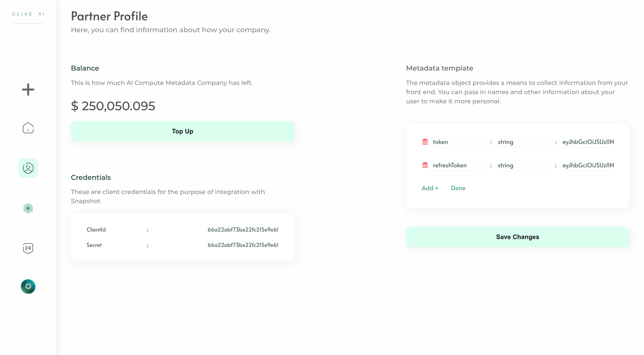Click the Credentials section header
Viewport: 644px width, 355px height.
click(91, 177)
